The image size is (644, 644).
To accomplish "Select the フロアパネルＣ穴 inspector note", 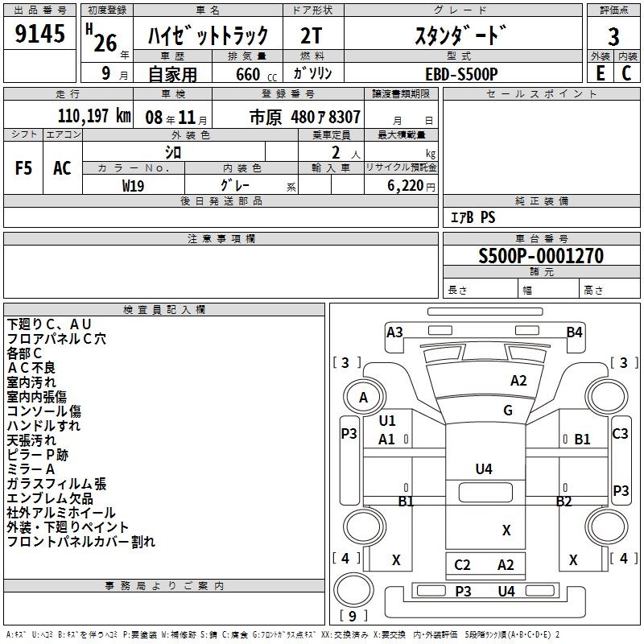I will click(x=56, y=339).
